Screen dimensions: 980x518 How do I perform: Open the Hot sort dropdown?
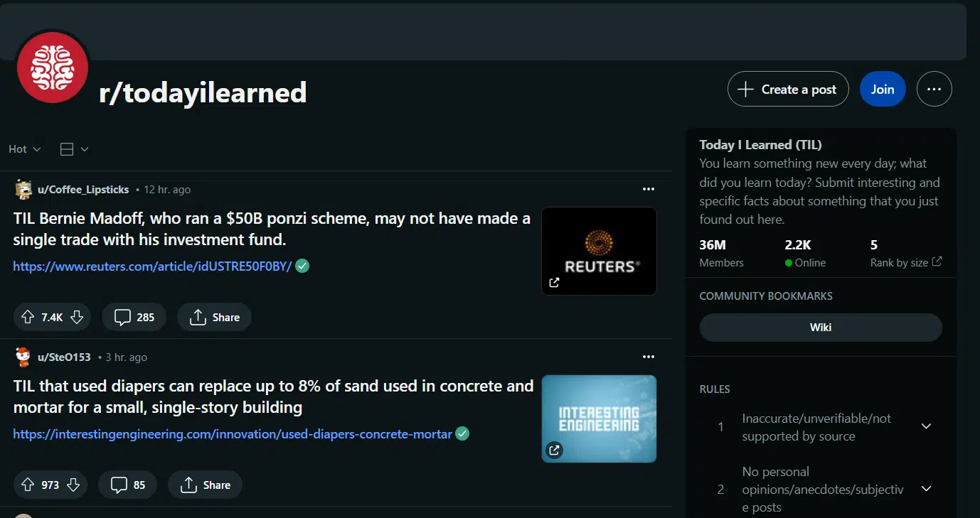[x=25, y=149]
